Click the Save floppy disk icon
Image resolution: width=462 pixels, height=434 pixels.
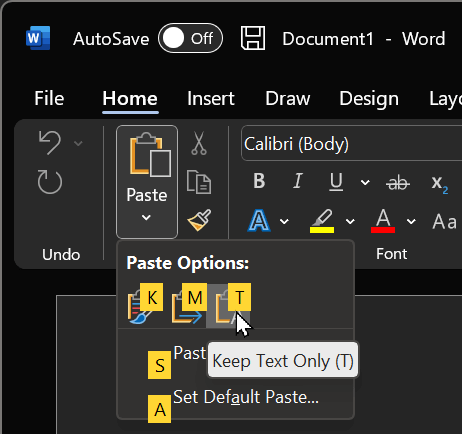253,38
